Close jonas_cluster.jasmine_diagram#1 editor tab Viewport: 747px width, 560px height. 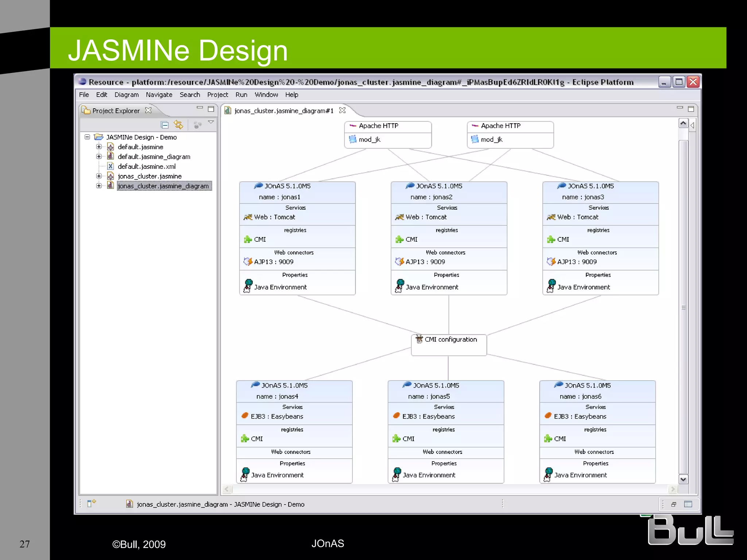click(x=342, y=110)
